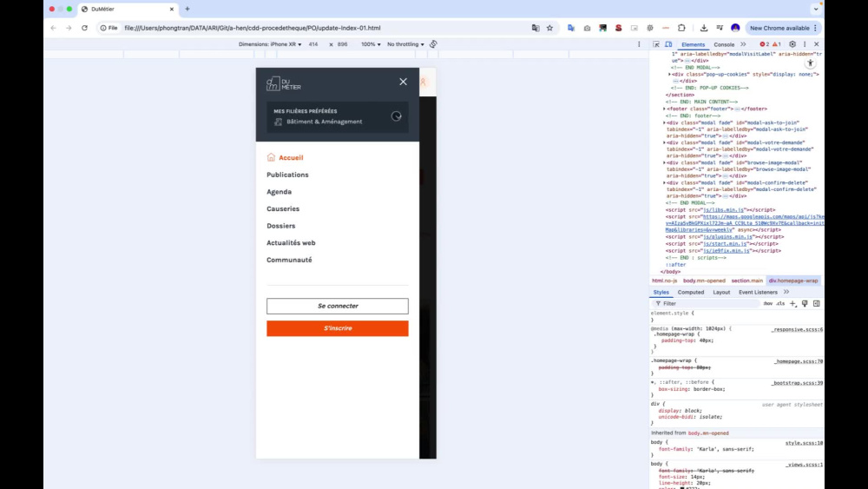Show more DevTools tabs after Console
Image resolution: width=868 pixels, height=489 pixels.
point(743,44)
